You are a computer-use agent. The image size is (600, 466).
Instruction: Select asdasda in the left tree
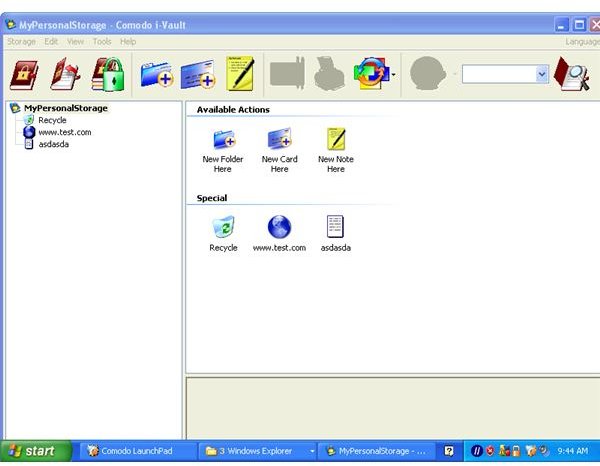pos(54,144)
